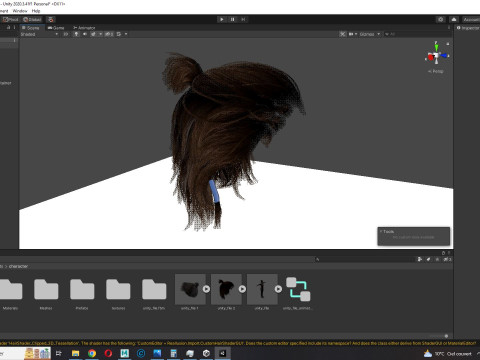Open Opera browser from the taskbar
This screenshot has height=360, width=480.
pos(108,353)
